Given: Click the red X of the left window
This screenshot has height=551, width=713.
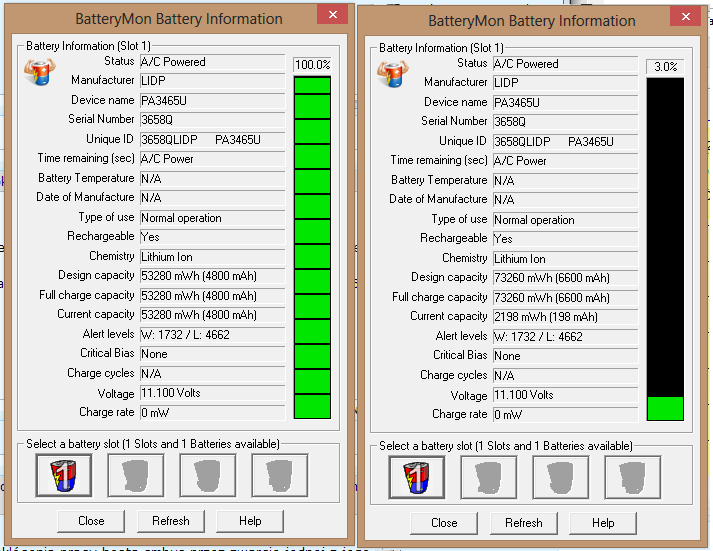Looking at the screenshot, I should pos(333,15).
